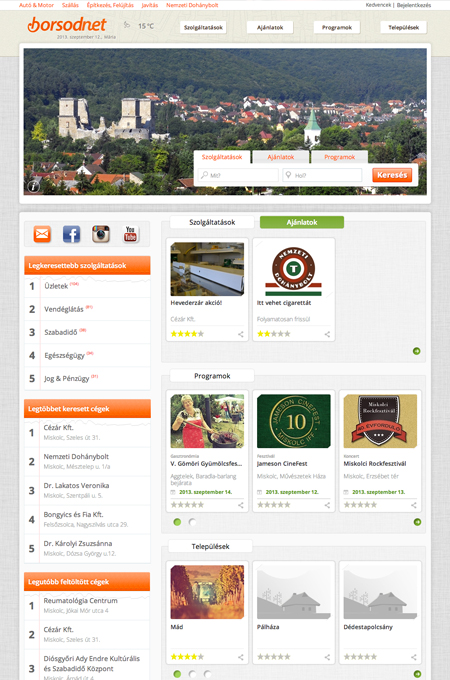The image size is (450, 680).
Task: Open the Kedvencek link
Action: pyautogui.click(x=378, y=5)
